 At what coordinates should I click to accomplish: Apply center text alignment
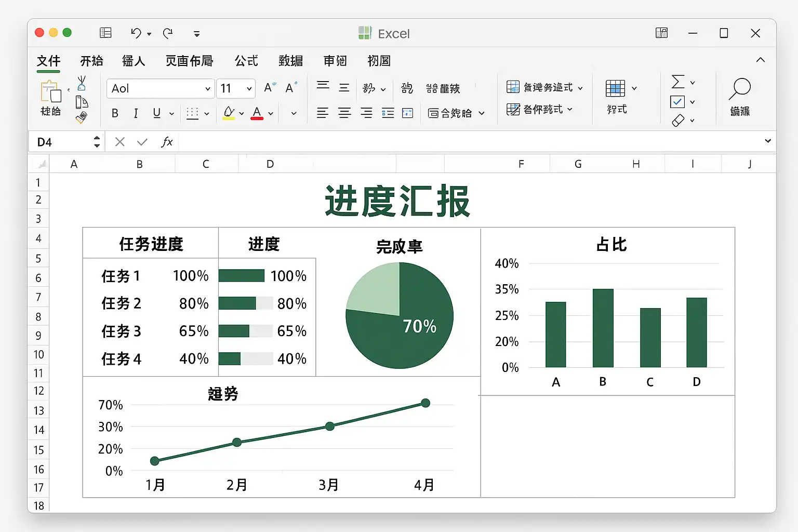(344, 113)
